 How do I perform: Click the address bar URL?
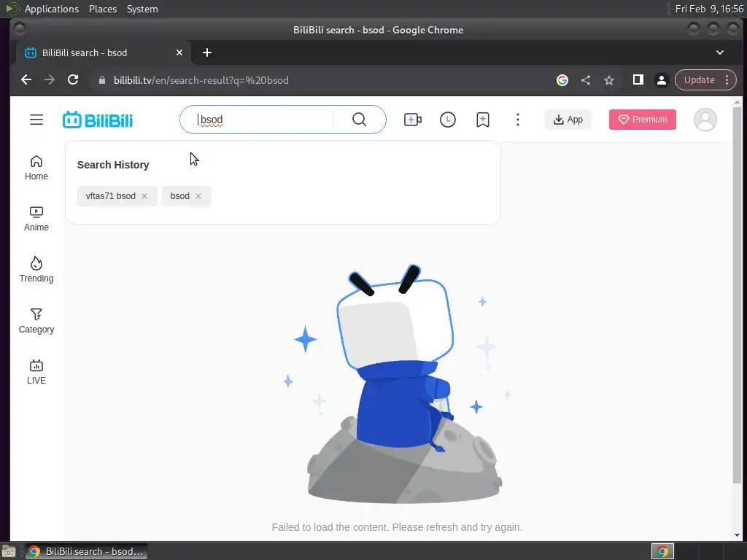click(201, 80)
